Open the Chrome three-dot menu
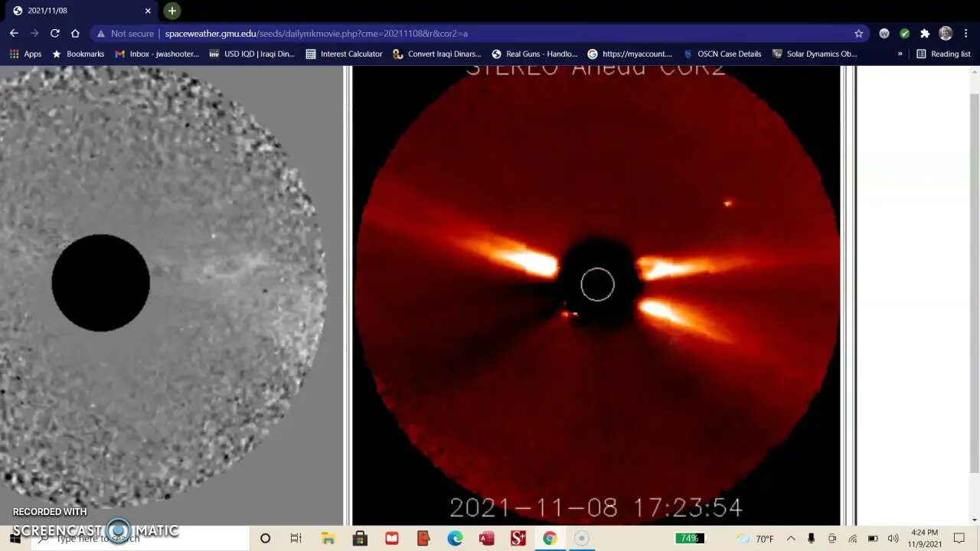980x551 pixels. point(965,34)
